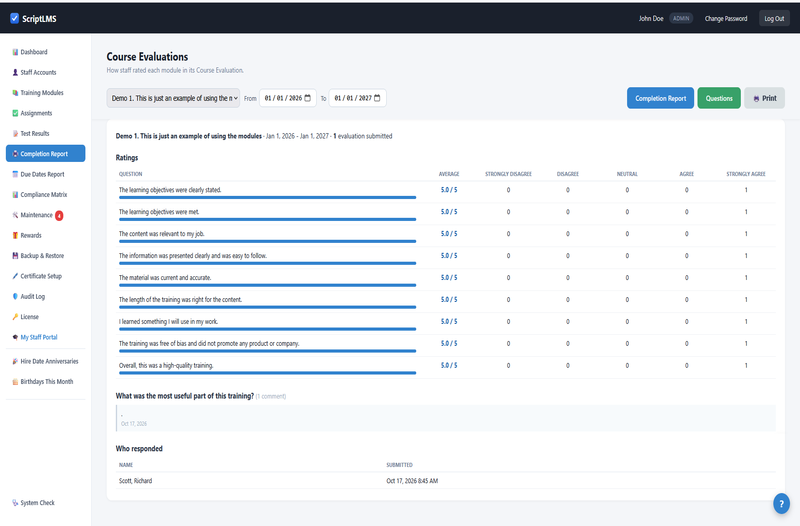
Task: Click the Hire Date Anniversaries party icon
Action: click(x=15, y=361)
